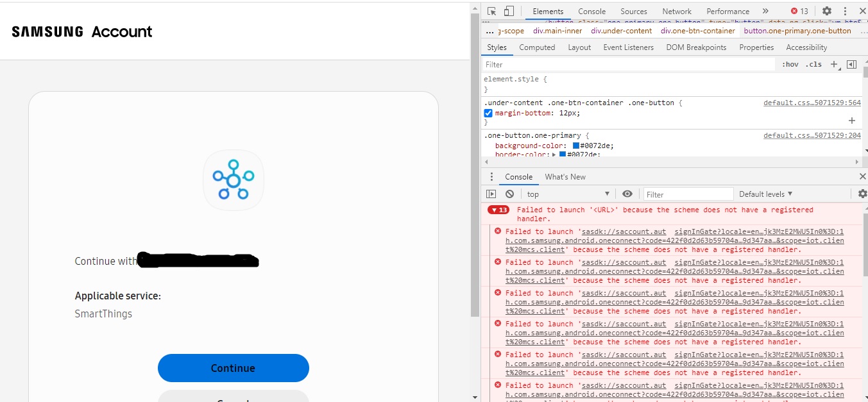Open the DOM Breakpoints sub-tab
The width and height of the screenshot is (868, 402).
pyautogui.click(x=696, y=47)
